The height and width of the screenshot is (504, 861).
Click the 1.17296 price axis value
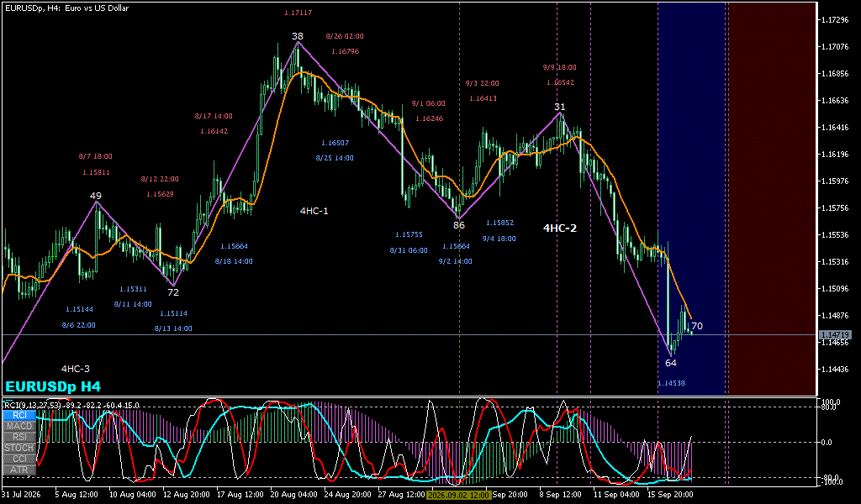(835, 20)
